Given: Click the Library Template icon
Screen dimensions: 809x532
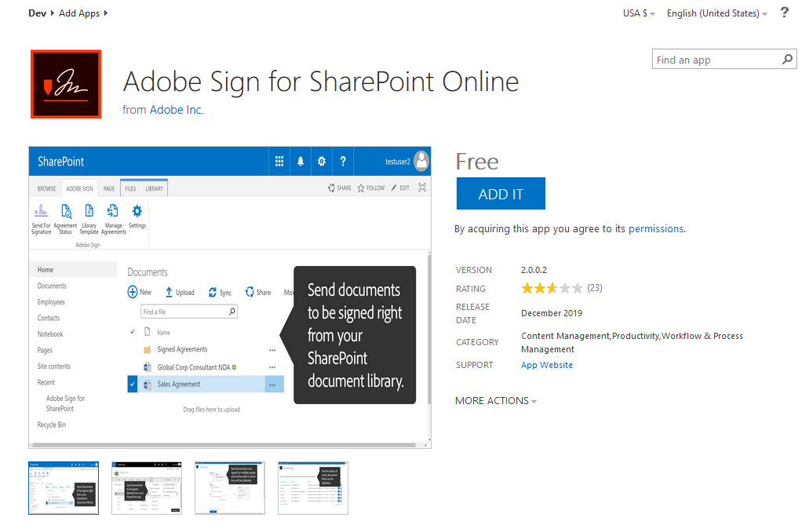Looking at the screenshot, I should coord(89,216).
